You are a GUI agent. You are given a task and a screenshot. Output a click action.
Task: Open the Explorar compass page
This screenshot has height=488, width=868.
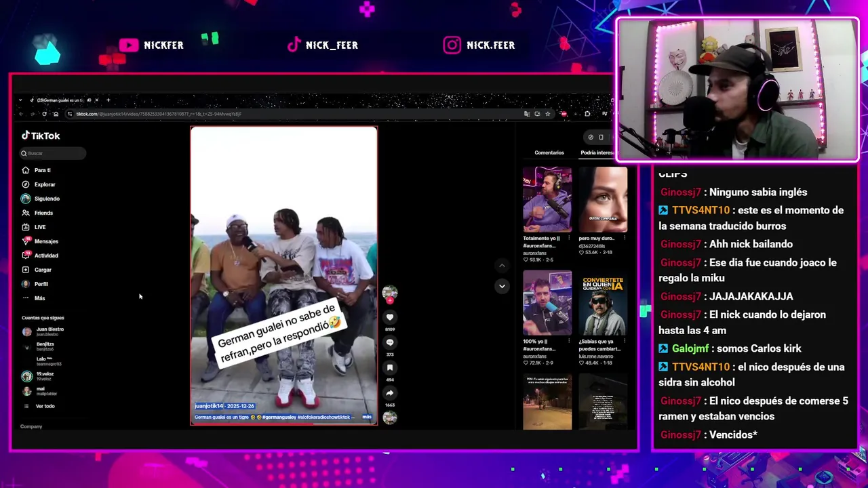pyautogui.click(x=39, y=184)
